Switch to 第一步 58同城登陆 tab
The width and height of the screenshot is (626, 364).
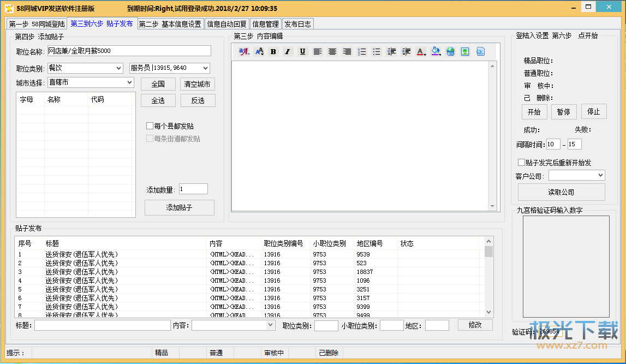click(x=37, y=24)
